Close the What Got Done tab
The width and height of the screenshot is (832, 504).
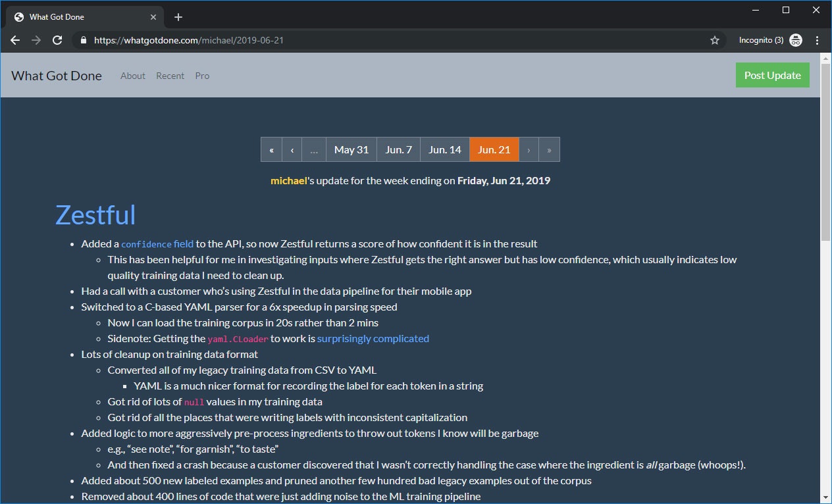coord(154,17)
